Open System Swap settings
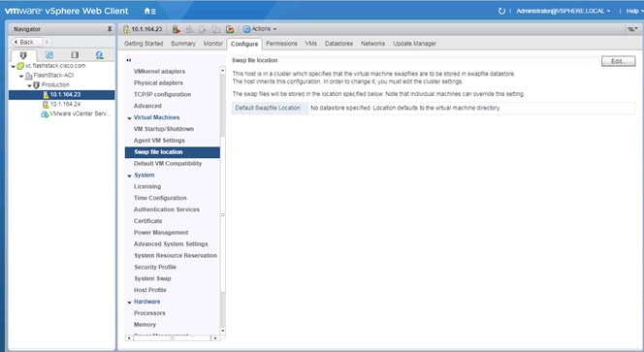The image size is (644, 352). [x=152, y=278]
